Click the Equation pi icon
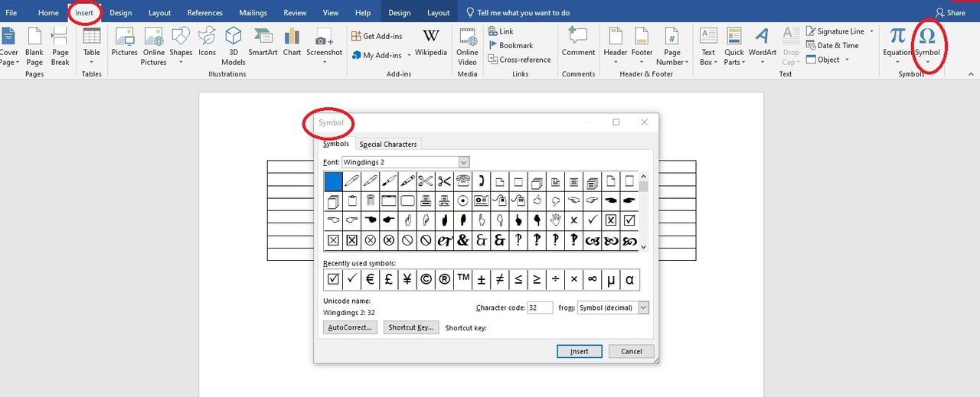980x397 pixels. [897, 42]
